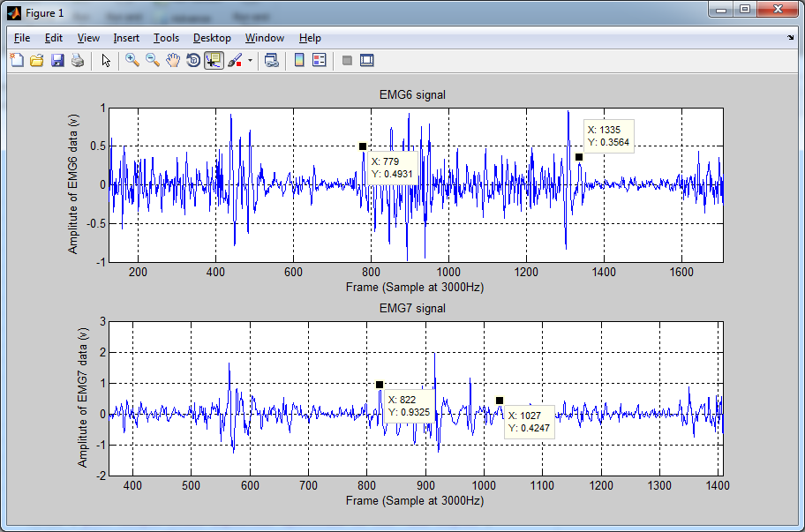Select the Zoom In tool
Image resolution: width=805 pixels, height=532 pixels.
[x=132, y=60]
